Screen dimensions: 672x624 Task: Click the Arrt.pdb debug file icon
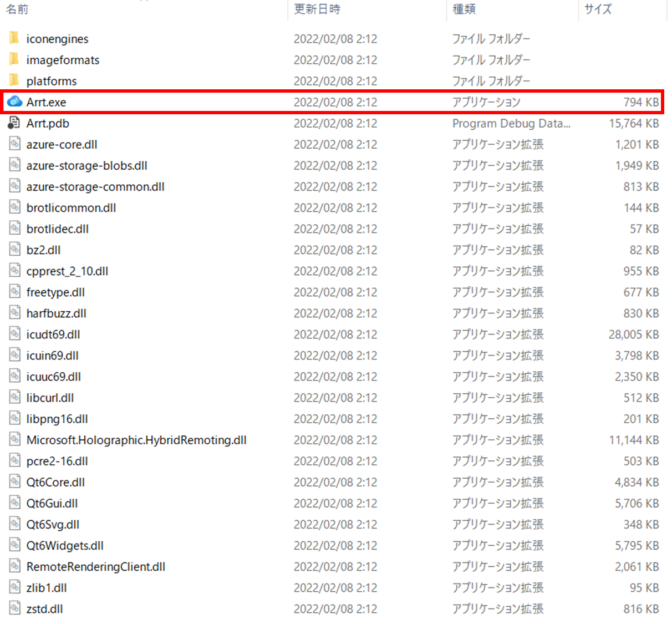(14, 123)
